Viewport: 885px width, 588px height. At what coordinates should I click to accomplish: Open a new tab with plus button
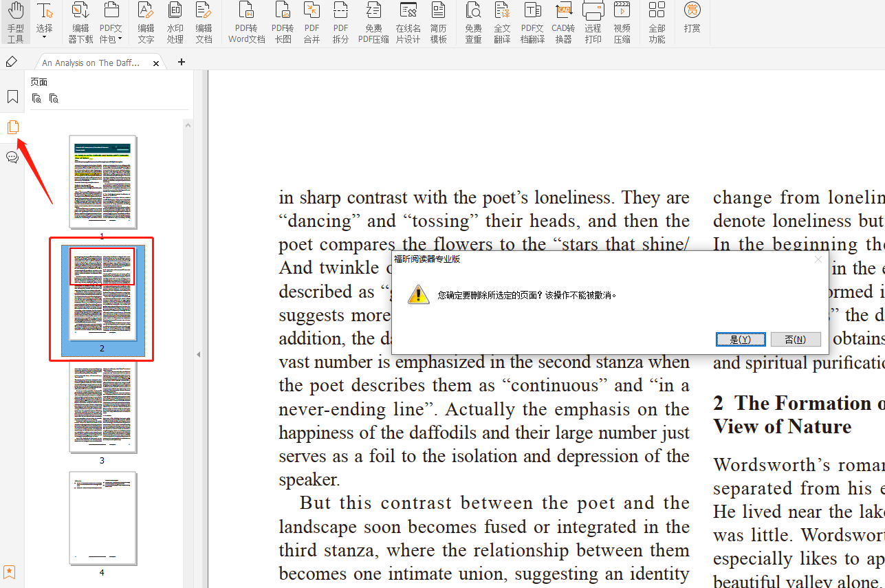pos(182,62)
